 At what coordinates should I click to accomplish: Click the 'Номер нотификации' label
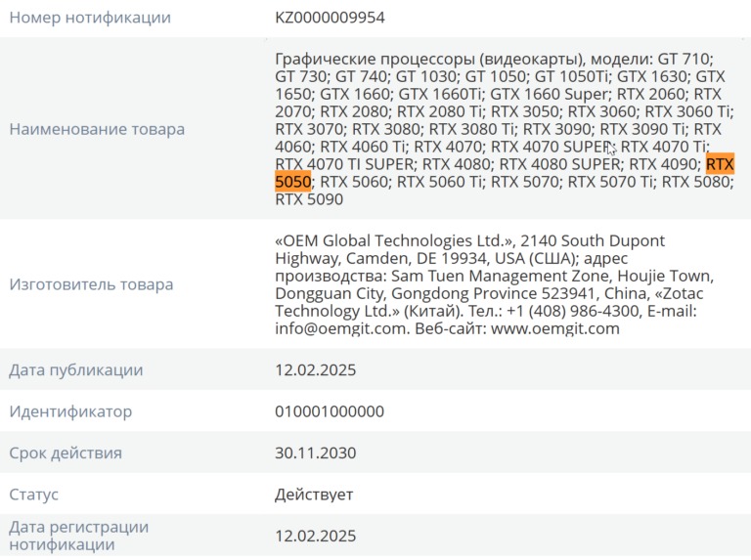(90, 18)
